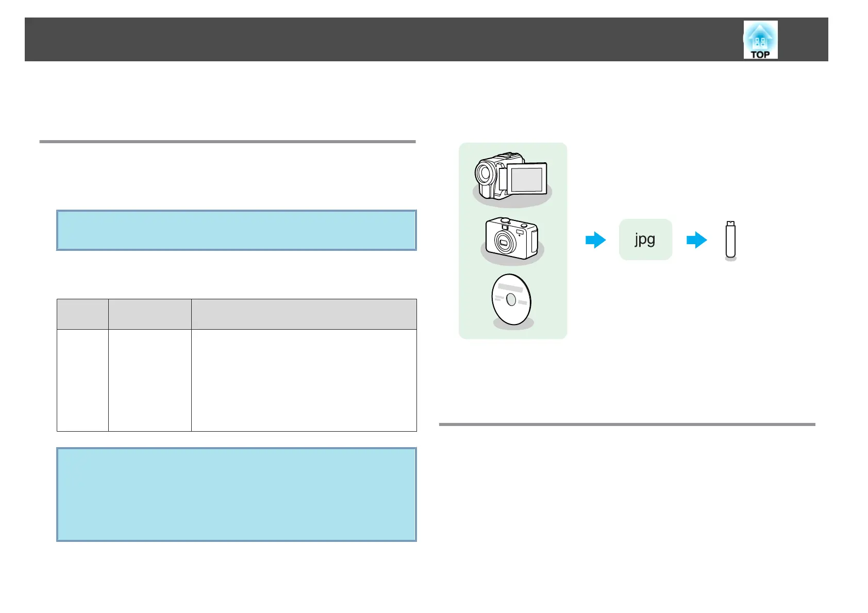Click the small upper blue note box

[x=237, y=230]
